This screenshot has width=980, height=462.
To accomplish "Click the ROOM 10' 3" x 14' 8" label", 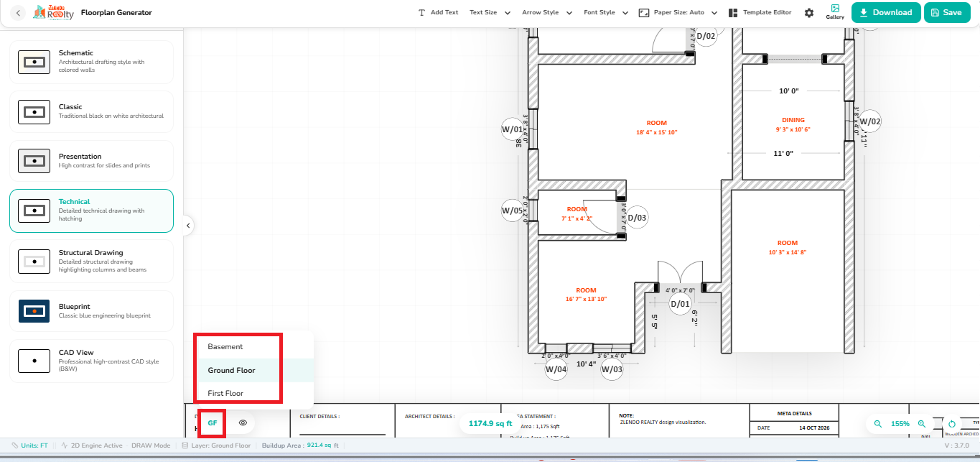I will (x=788, y=248).
